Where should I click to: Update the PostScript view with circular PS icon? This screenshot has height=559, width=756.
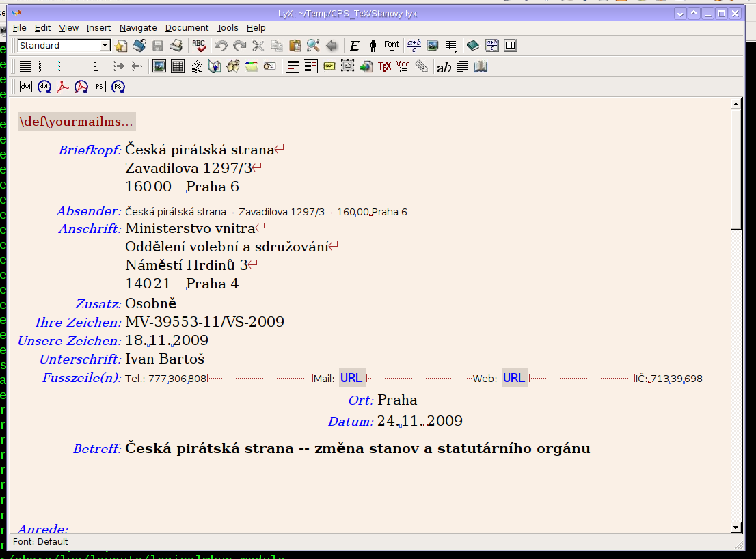(118, 87)
